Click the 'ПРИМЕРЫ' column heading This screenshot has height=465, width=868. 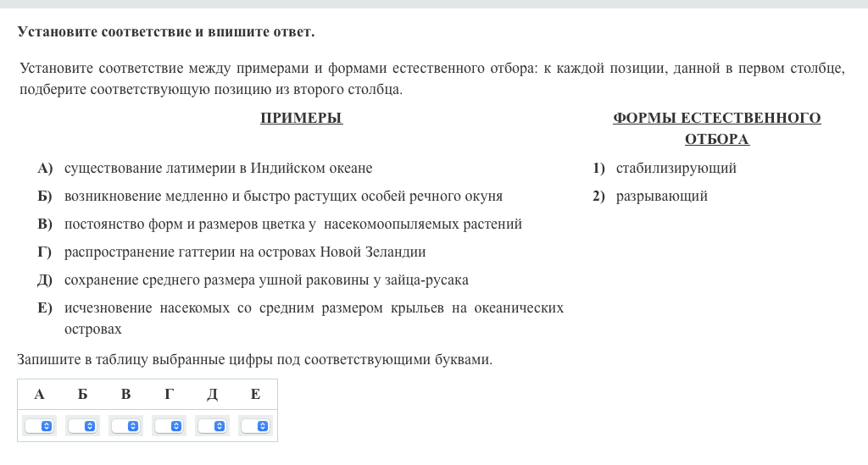click(301, 119)
